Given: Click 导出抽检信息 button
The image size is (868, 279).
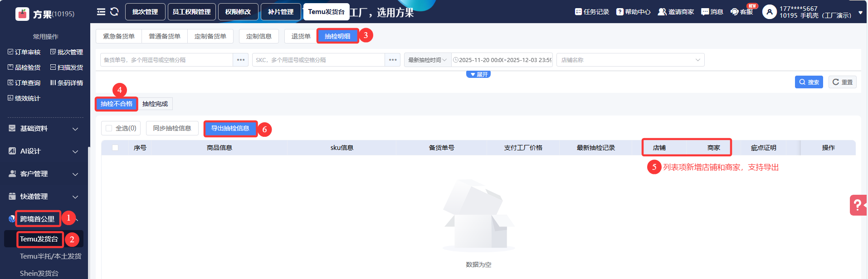Looking at the screenshot, I should (230, 128).
